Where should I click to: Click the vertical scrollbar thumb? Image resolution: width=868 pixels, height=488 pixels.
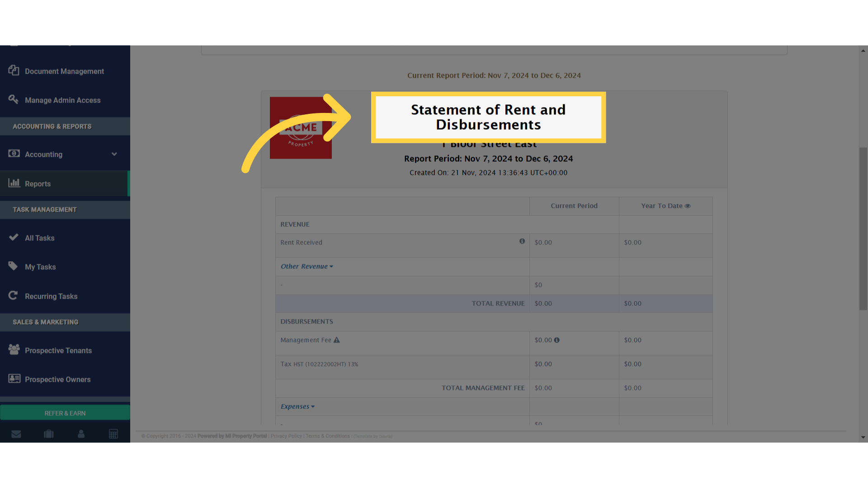tap(863, 229)
